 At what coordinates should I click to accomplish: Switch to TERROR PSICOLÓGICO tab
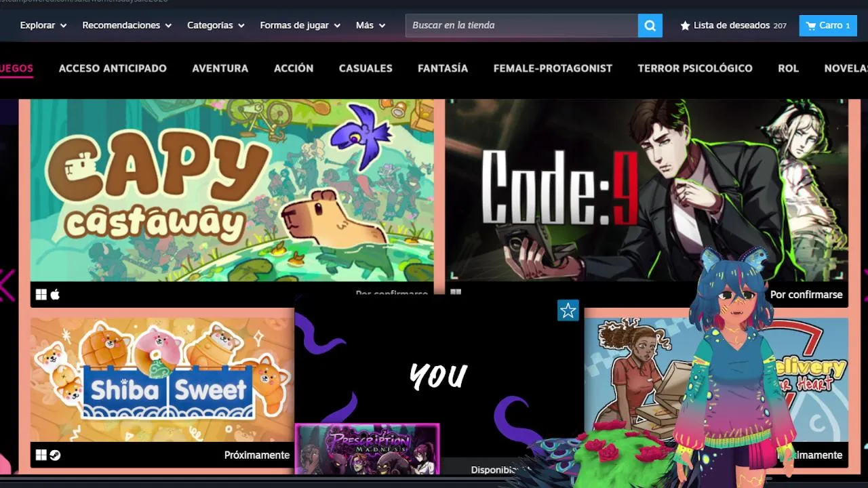695,68
